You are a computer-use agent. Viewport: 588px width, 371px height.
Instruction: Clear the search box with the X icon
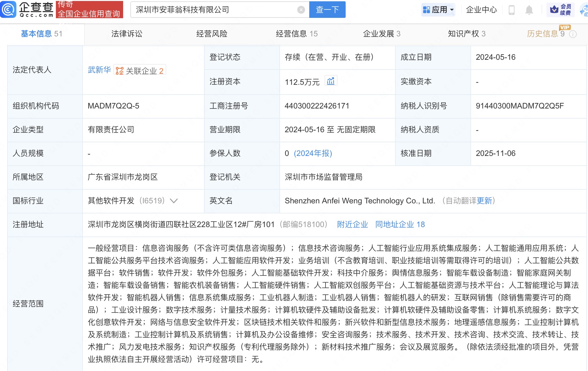[x=301, y=10]
